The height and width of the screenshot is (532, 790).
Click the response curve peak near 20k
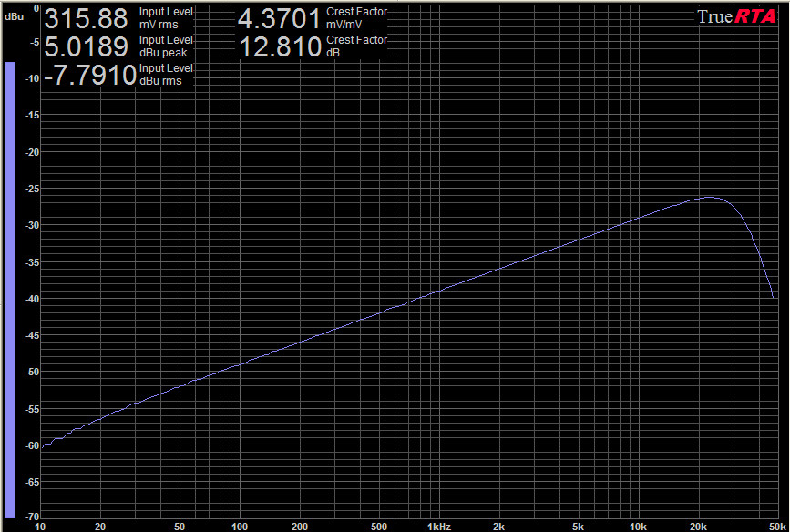[x=710, y=197]
